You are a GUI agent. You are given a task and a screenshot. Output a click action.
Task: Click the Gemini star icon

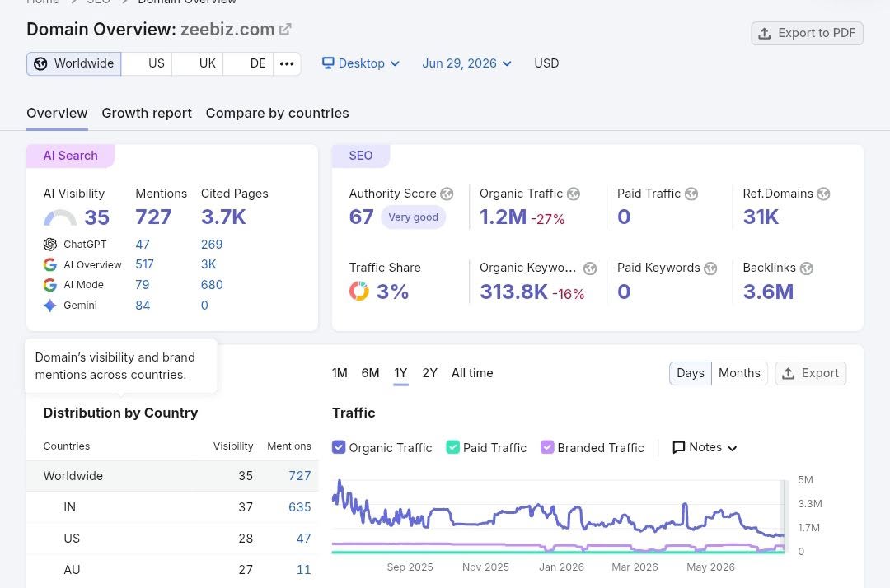tap(50, 306)
